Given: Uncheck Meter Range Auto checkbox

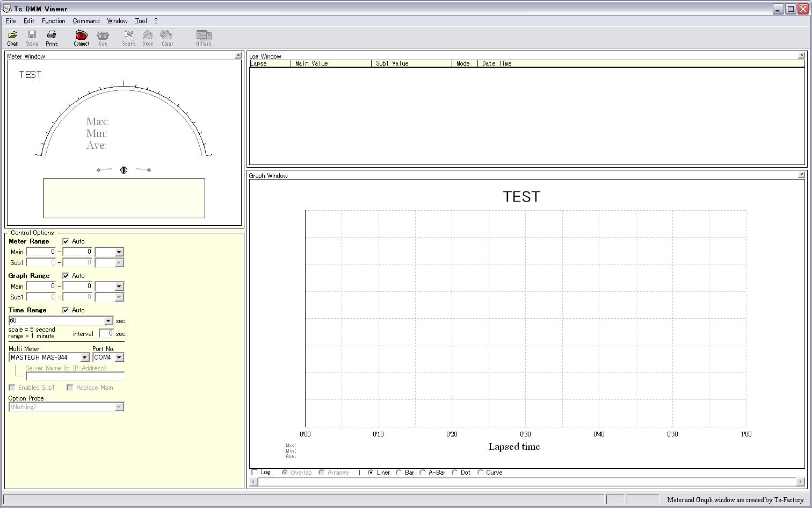Looking at the screenshot, I should 66,241.
